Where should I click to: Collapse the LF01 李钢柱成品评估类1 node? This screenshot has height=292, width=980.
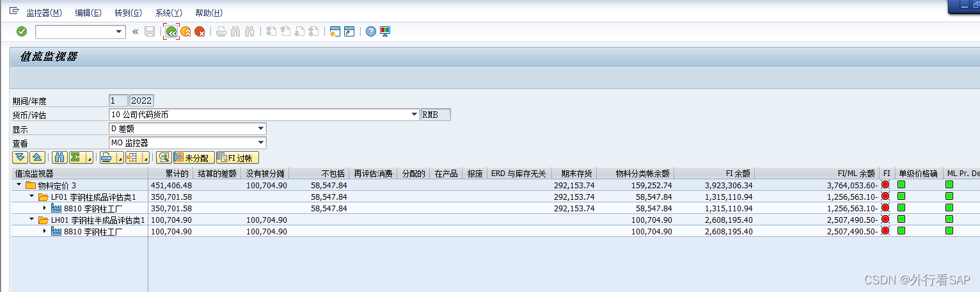coord(31,196)
